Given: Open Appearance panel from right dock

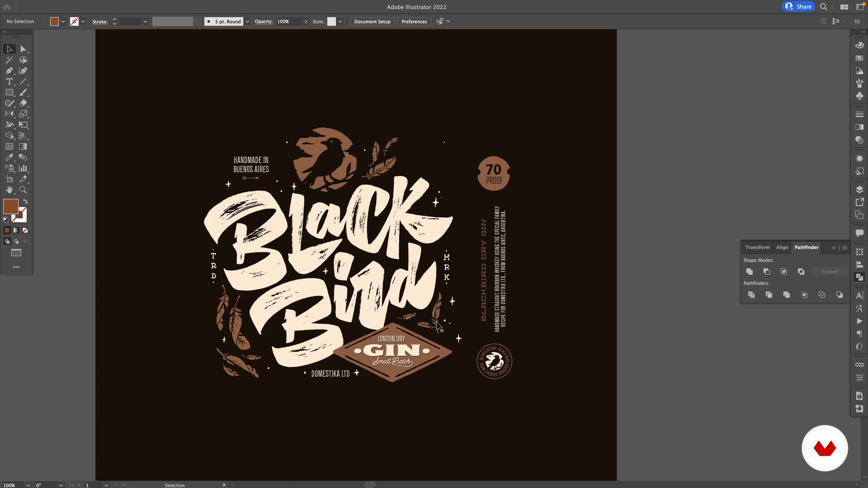Looking at the screenshot, I should 859,159.
